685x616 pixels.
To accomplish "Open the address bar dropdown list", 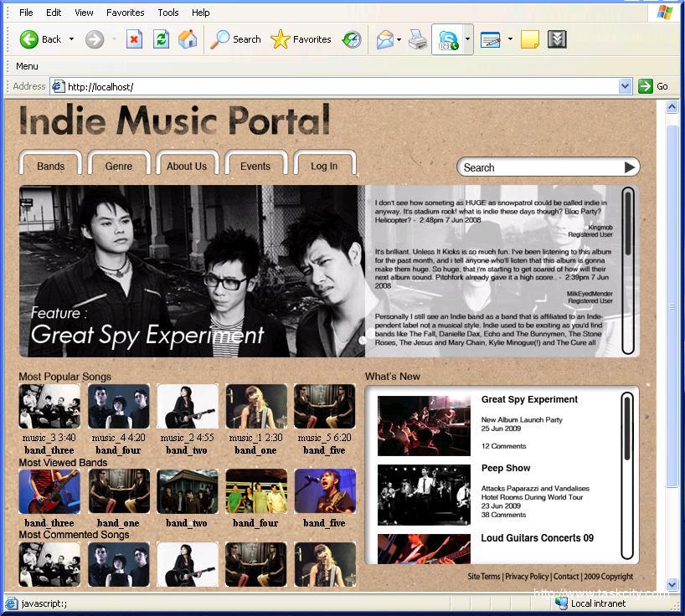I will coord(625,86).
